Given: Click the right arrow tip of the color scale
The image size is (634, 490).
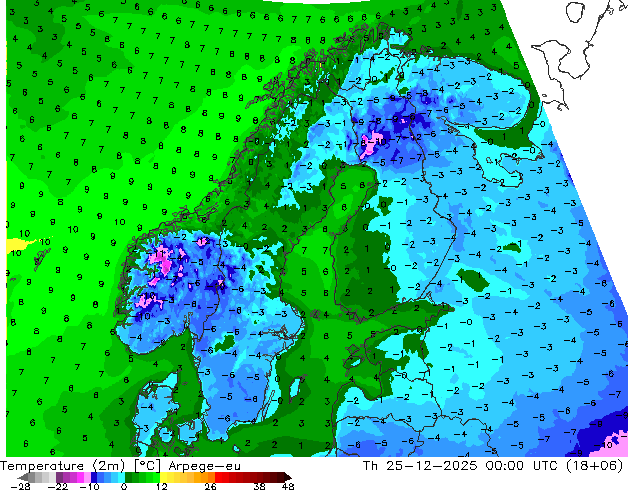Looking at the screenshot, I should pyautogui.click(x=290, y=477).
